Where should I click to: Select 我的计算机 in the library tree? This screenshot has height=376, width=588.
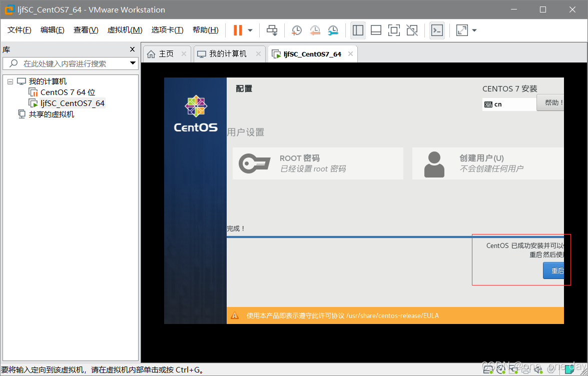coord(48,81)
